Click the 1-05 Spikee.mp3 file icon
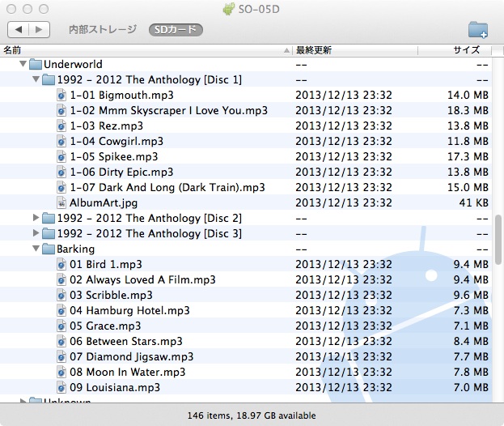 [x=61, y=156]
